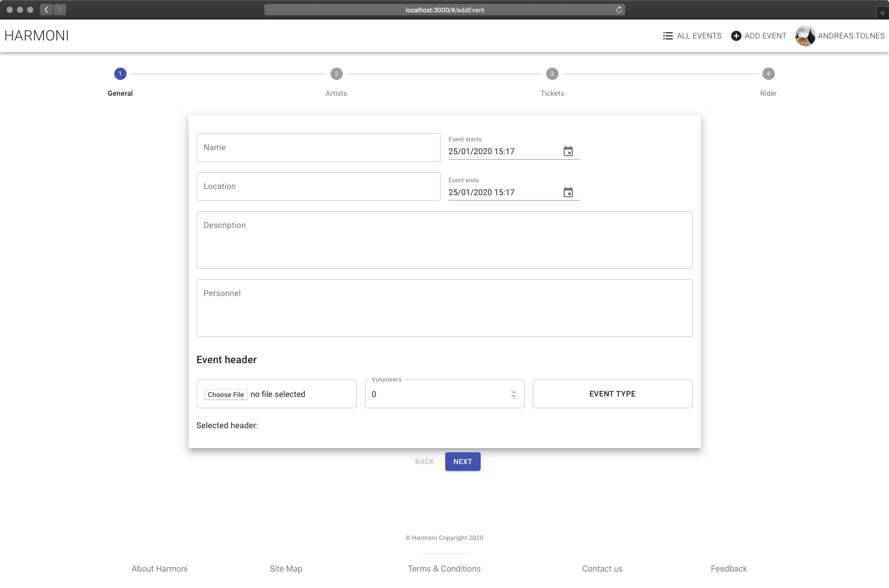Open the Site Map footer link
The width and height of the screenshot is (889, 588).
click(x=286, y=569)
